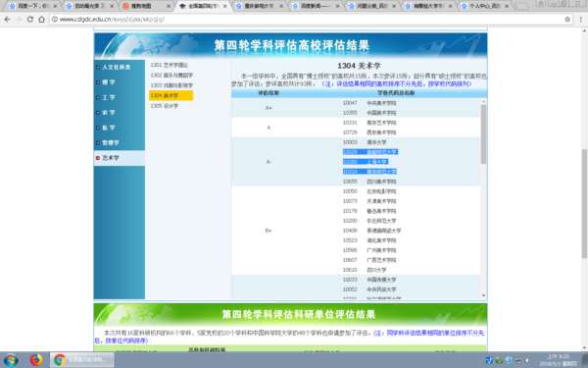
Task: Click the 10050 北京电影学院 row
Action: point(369,191)
